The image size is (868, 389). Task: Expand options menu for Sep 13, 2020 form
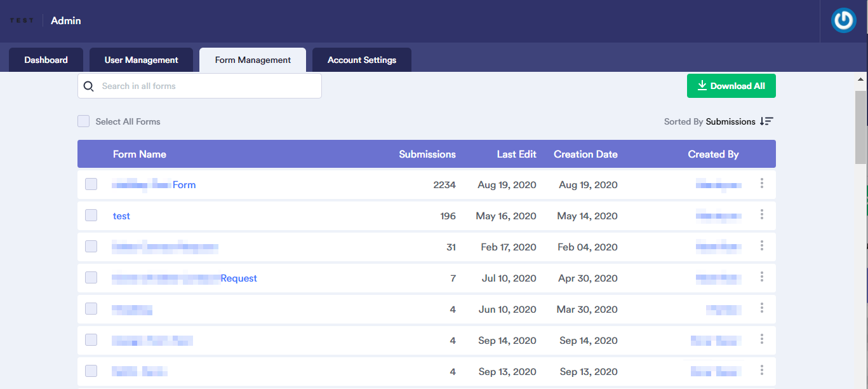(x=761, y=371)
